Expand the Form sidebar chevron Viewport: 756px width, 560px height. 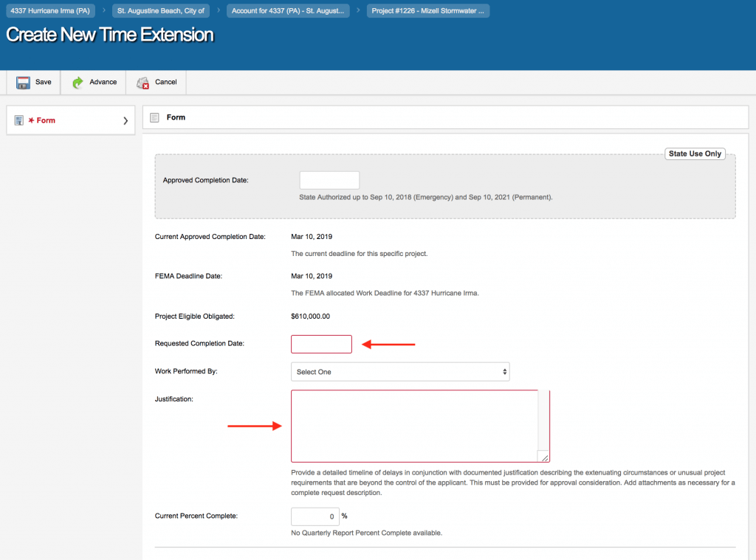click(126, 120)
